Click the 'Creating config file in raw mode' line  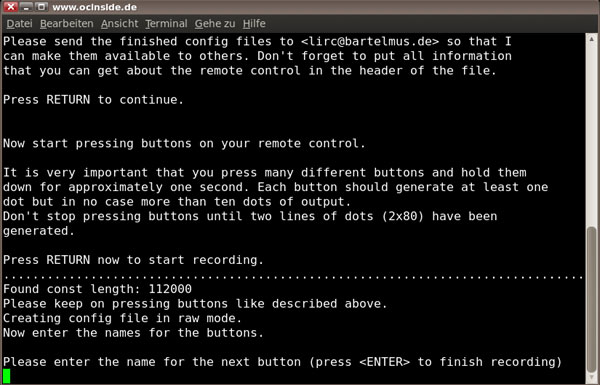(122, 318)
